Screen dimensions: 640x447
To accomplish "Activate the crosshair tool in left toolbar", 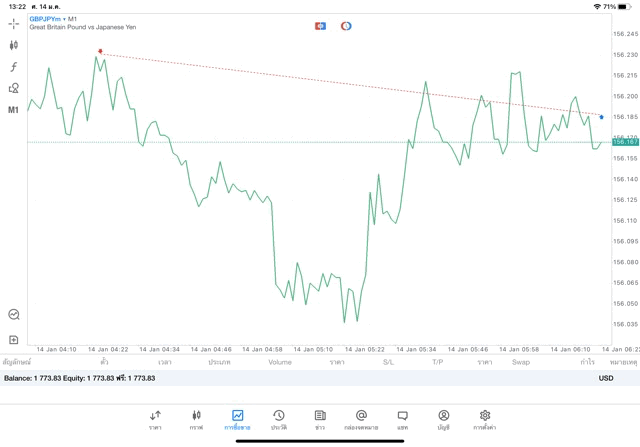I will (14, 23).
